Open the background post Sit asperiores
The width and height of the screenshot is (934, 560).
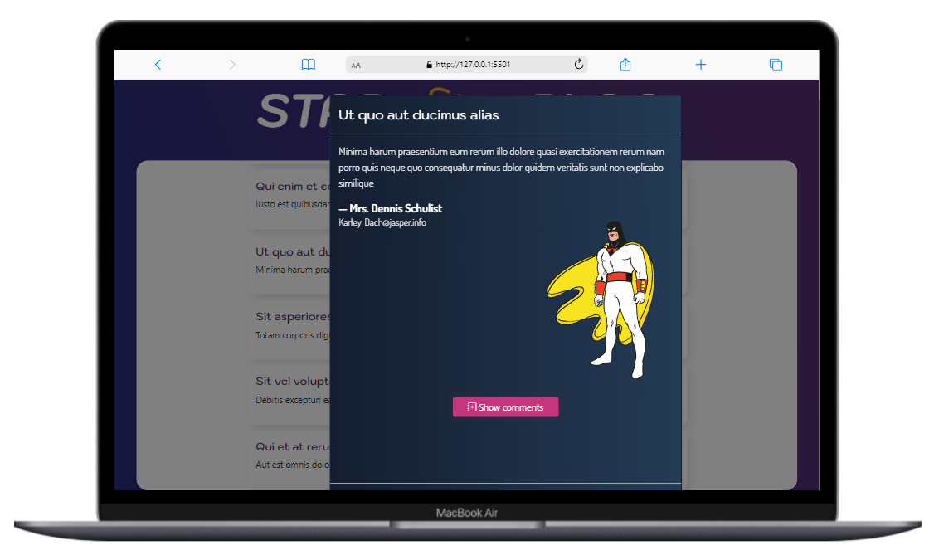point(293,316)
